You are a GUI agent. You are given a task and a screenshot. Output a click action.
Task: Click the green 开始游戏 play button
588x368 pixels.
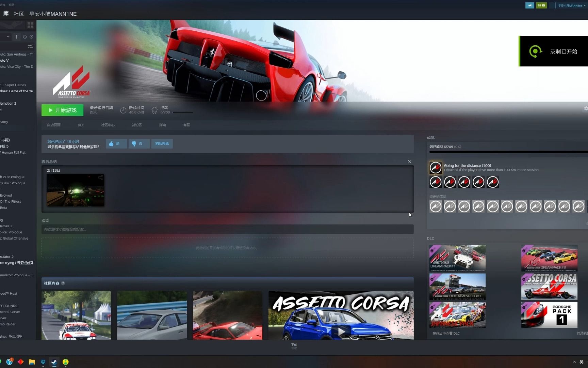62,110
